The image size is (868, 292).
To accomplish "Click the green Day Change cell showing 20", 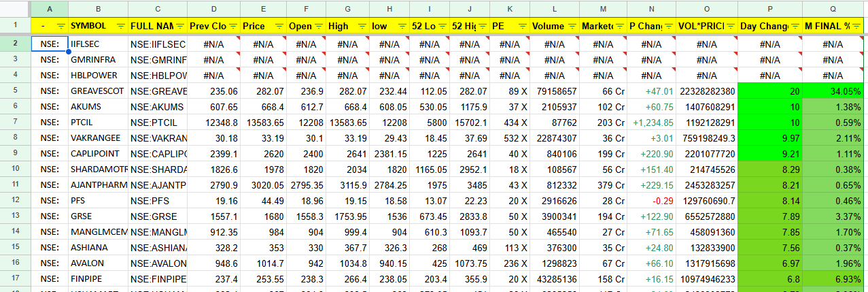I will point(770,91).
